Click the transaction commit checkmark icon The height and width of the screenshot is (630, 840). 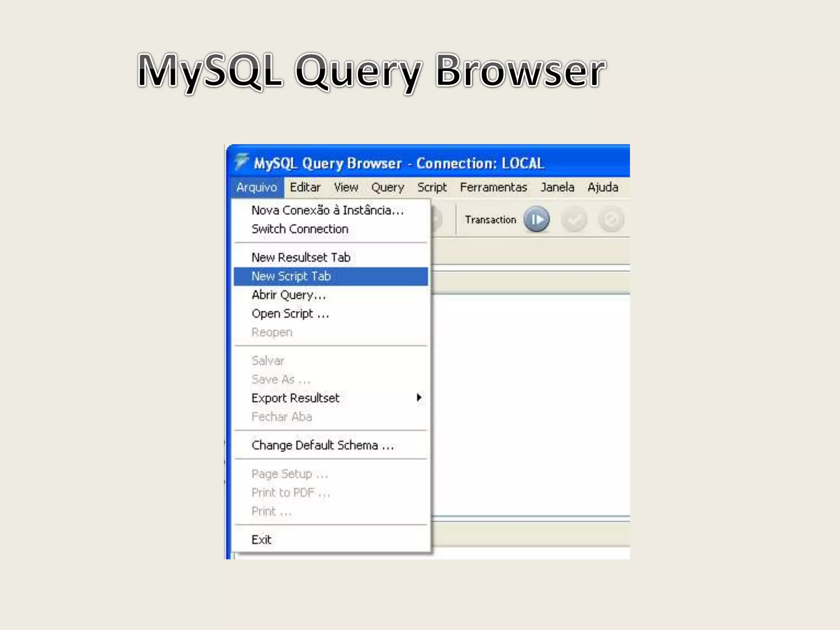pos(574,220)
